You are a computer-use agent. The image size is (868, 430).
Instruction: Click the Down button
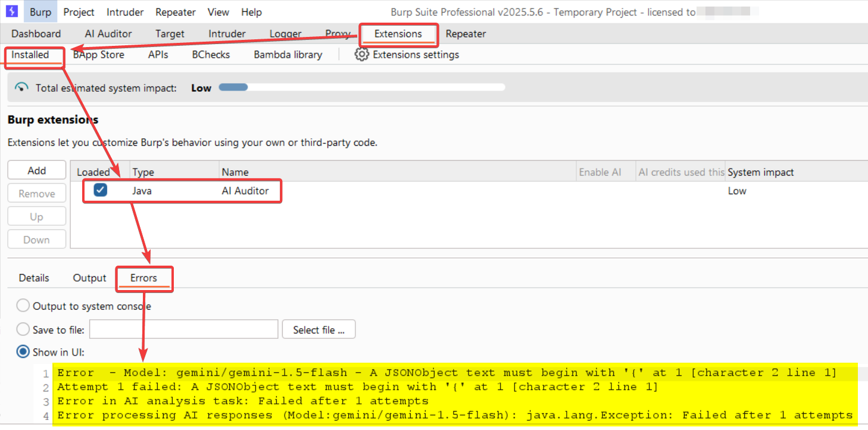pyautogui.click(x=37, y=240)
